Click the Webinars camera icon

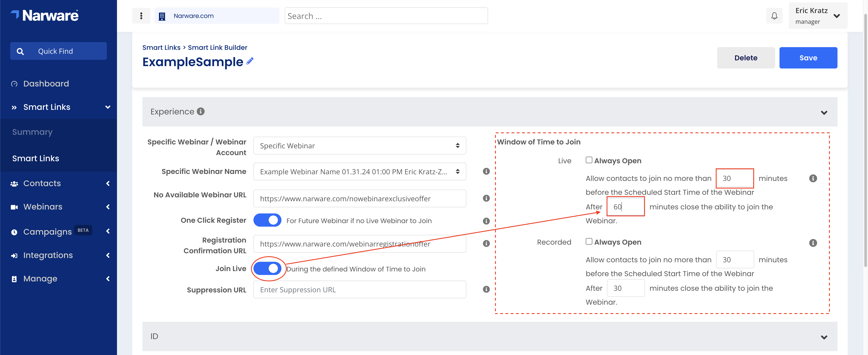coord(14,207)
